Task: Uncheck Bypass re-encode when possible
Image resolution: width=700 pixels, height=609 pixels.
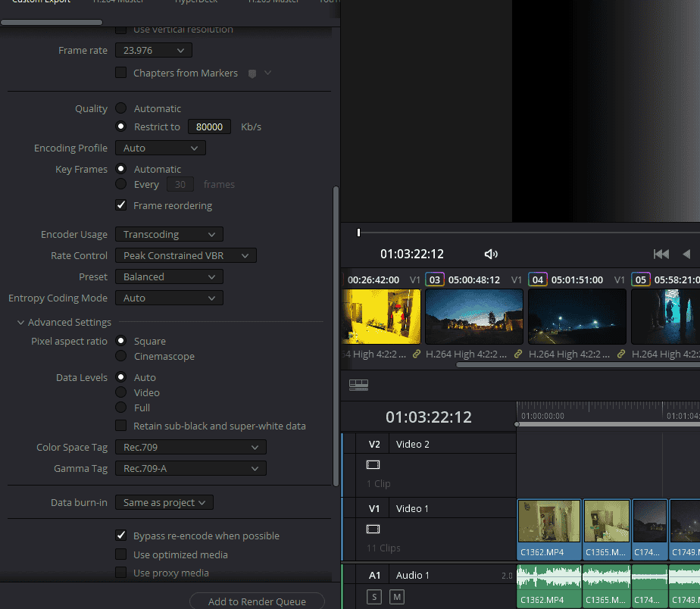Action: tap(120, 536)
